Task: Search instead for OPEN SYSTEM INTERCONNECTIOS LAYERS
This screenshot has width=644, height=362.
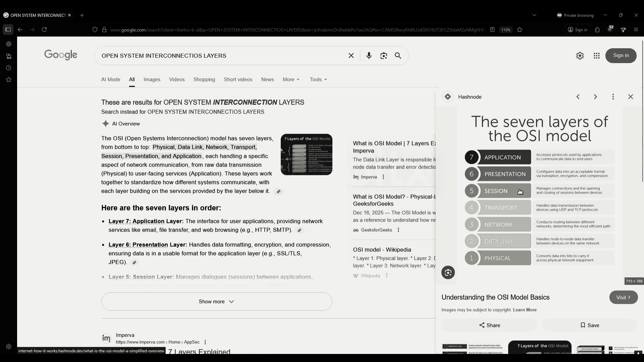Action: (206, 112)
